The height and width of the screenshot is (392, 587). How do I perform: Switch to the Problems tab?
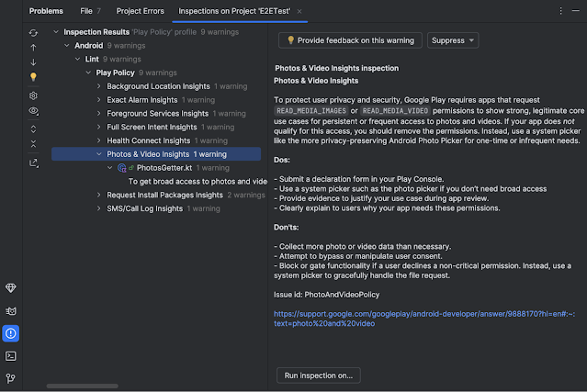pyautogui.click(x=47, y=10)
